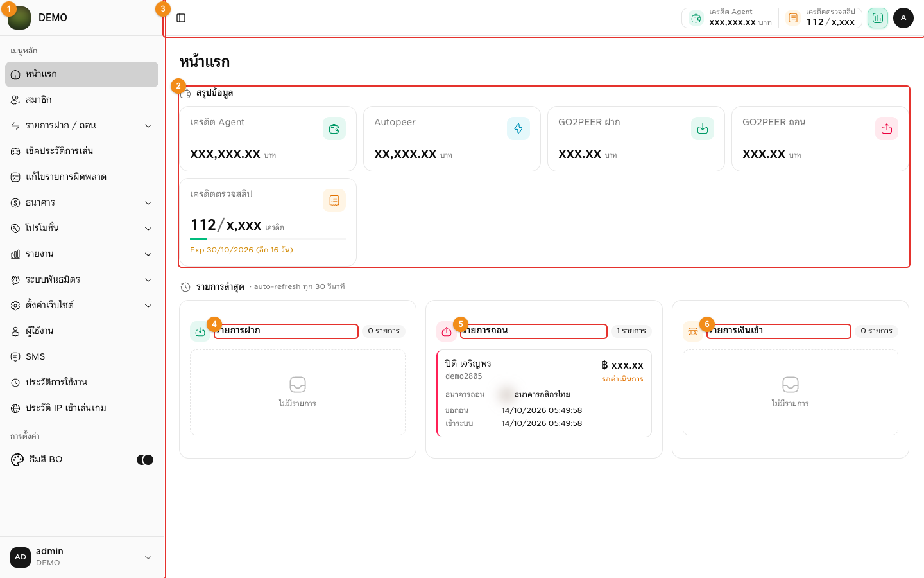
Task: Expand the ธนาคาร sidebar menu
Action: tap(81, 203)
